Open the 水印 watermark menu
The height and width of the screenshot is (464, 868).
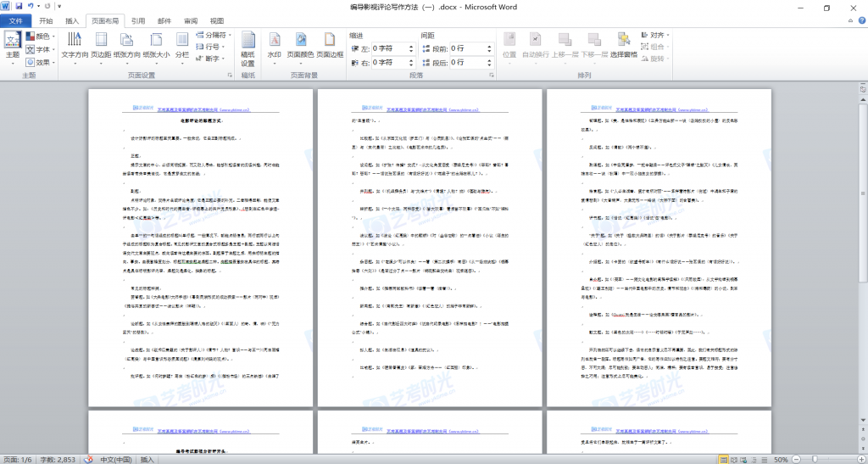click(274, 46)
